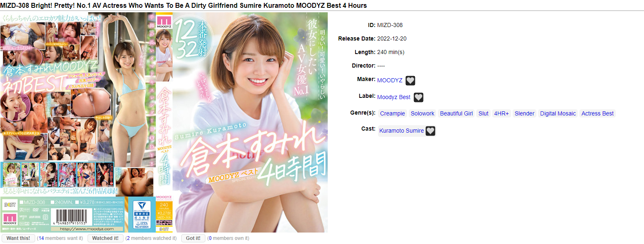Screen dimensions: 644x244
Task: Select the length value 240 min(s)
Action: point(391,52)
